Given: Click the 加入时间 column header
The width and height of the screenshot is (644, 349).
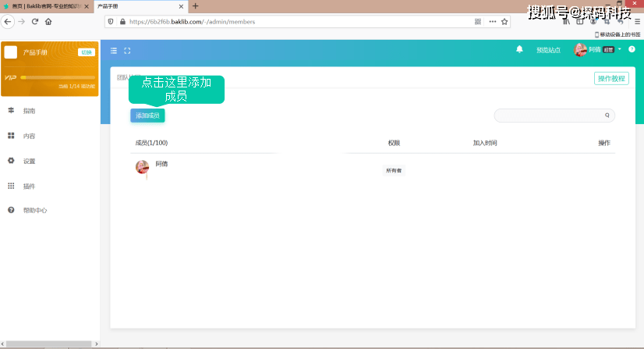Looking at the screenshot, I should 485,143.
